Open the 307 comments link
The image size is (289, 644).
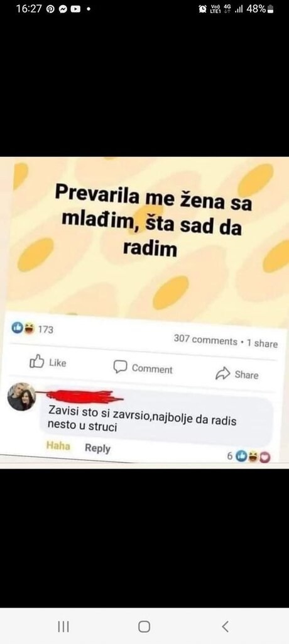pyautogui.click(x=205, y=340)
